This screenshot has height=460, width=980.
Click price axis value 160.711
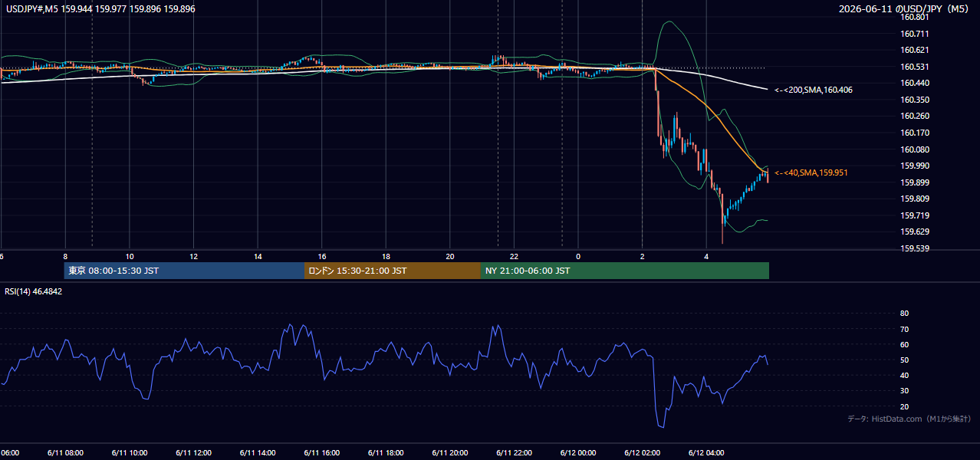click(x=915, y=34)
